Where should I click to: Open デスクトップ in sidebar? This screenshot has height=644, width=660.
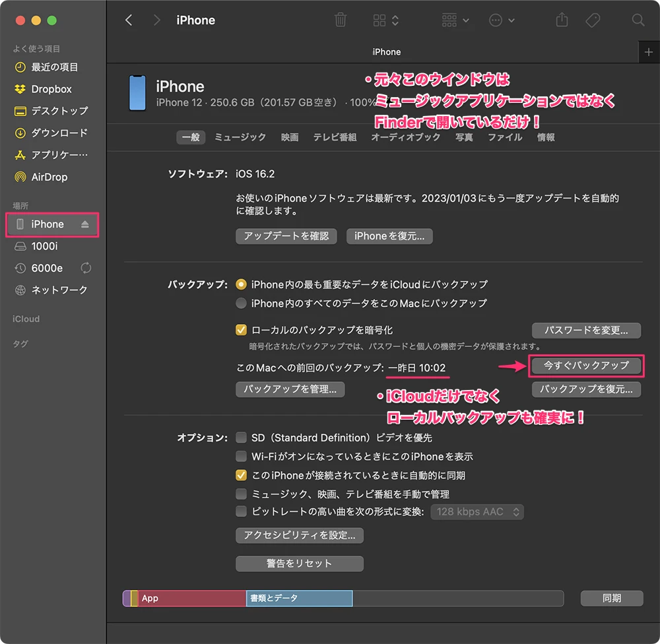(51, 111)
